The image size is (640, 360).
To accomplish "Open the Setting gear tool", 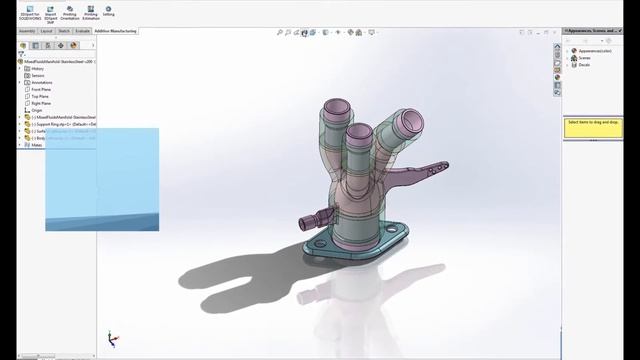I will 108,11.
